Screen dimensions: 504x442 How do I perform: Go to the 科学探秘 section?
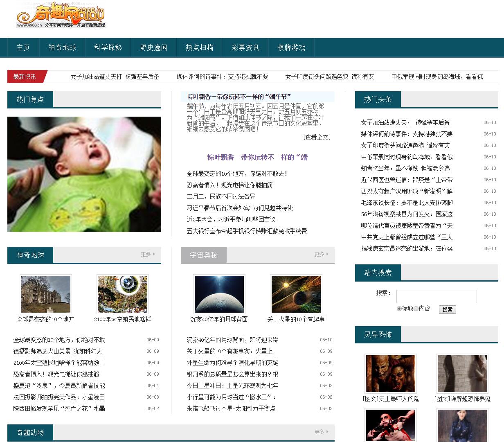(x=108, y=47)
